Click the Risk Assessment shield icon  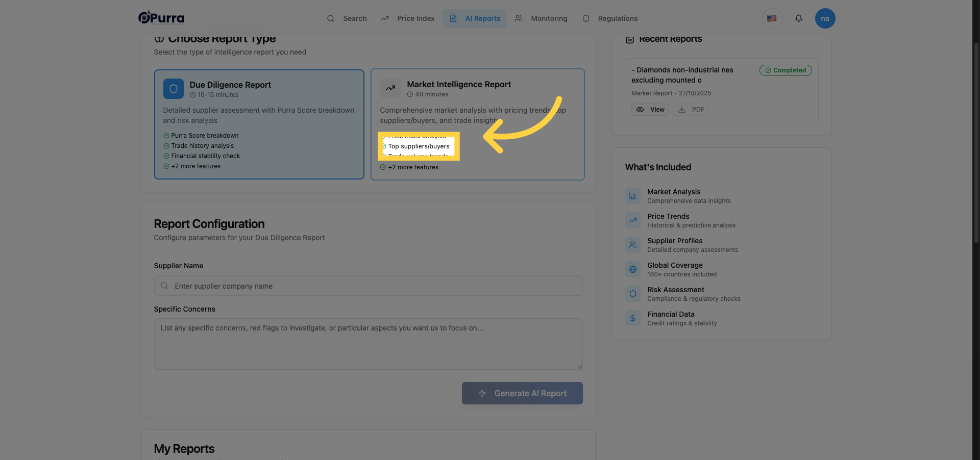(633, 294)
